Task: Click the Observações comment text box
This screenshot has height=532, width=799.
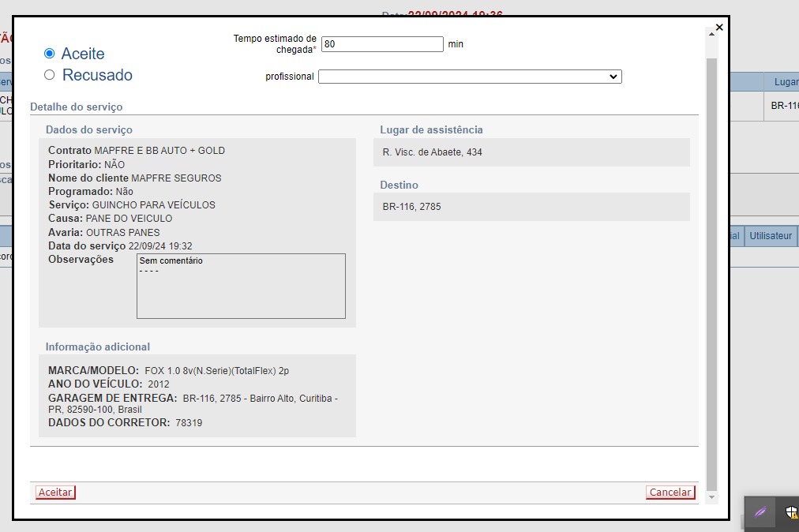Action: click(241, 286)
